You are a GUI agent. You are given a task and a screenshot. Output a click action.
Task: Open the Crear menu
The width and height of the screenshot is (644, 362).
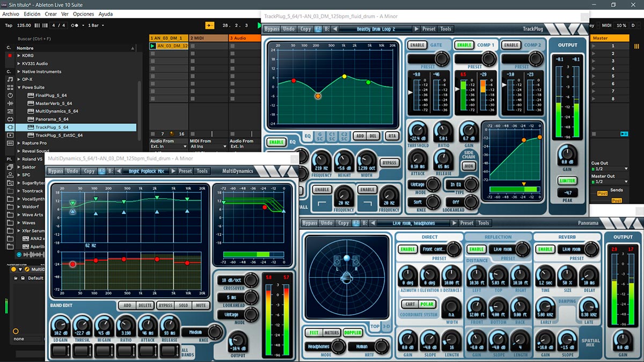click(50, 14)
